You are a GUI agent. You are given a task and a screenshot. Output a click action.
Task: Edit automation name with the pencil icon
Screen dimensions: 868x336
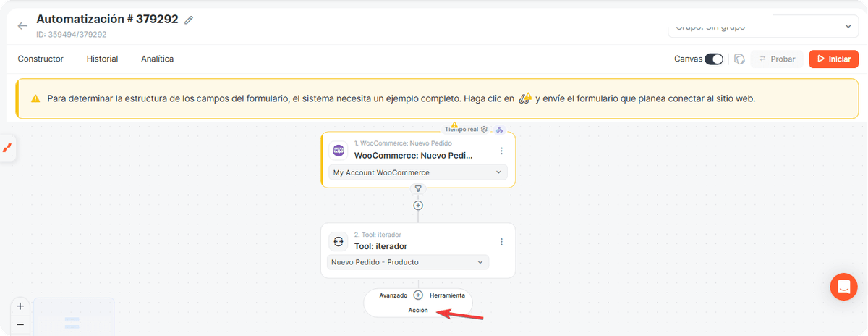tap(189, 20)
